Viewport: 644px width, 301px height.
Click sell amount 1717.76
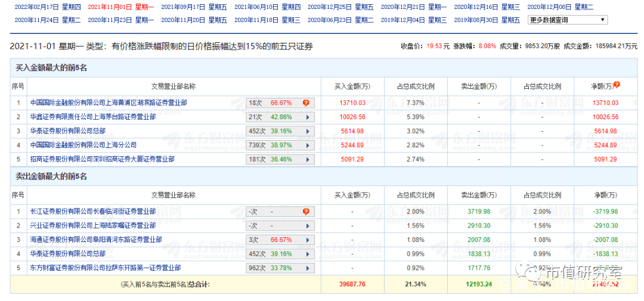(479, 268)
